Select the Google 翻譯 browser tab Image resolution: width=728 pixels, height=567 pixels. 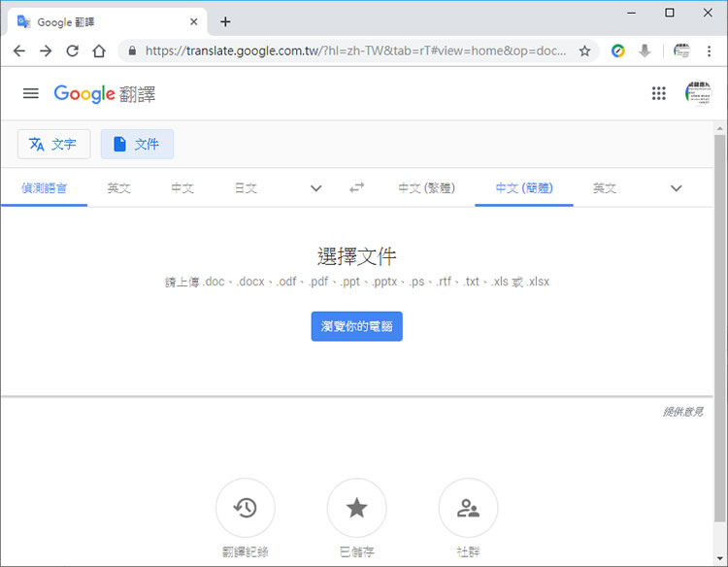tap(107, 21)
